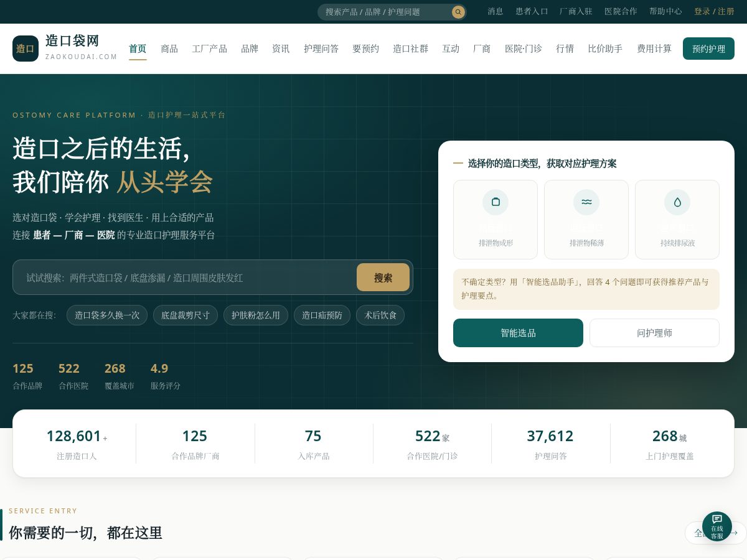The width and height of the screenshot is (747, 560).
Task: Click the 问护理师 button
Action: coord(654,333)
